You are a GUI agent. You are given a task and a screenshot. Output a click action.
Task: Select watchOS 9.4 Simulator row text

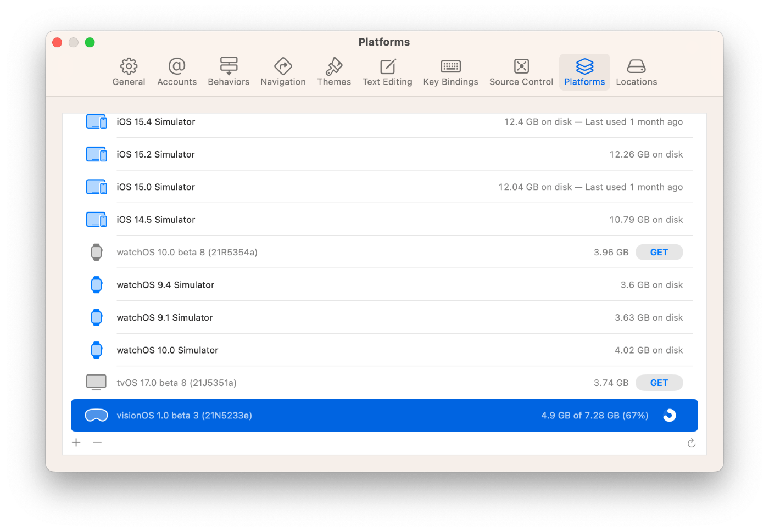point(165,285)
